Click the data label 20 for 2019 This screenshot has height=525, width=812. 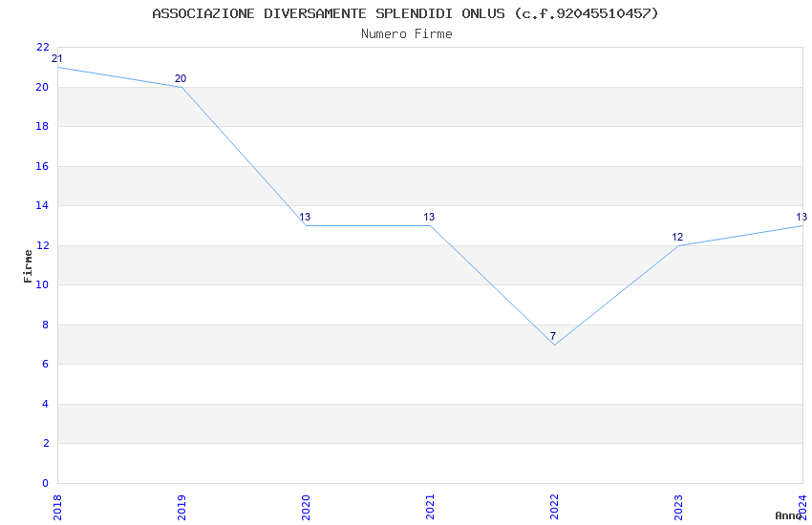pos(181,78)
